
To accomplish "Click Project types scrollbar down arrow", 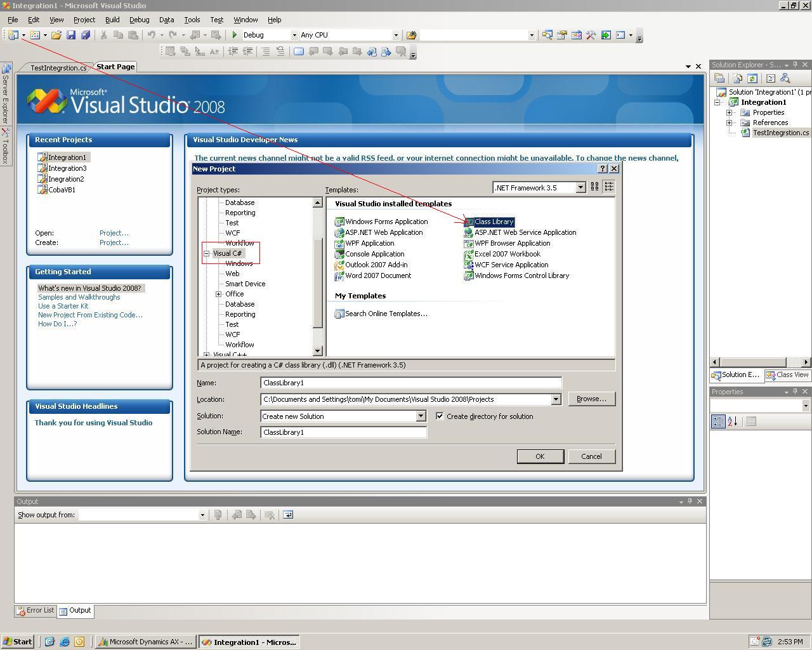I will coord(318,351).
